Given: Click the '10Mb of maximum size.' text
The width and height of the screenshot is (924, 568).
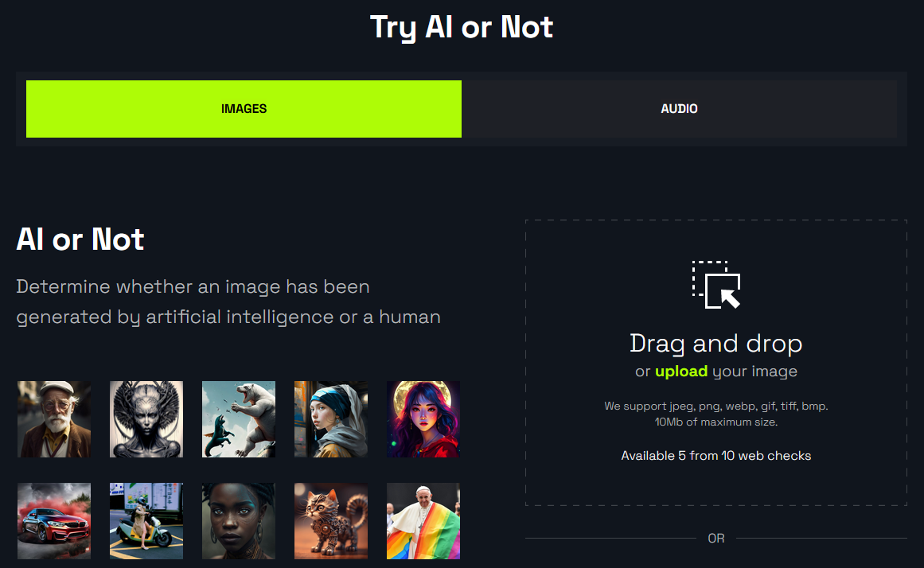Looking at the screenshot, I should tap(716, 422).
